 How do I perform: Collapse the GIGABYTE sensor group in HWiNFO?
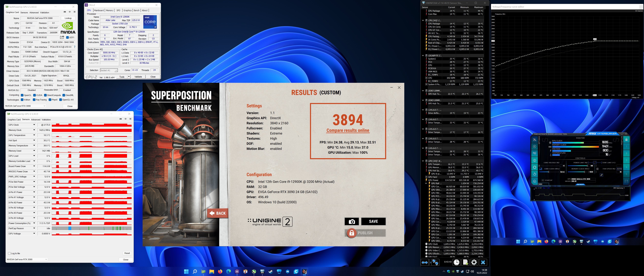point(423,55)
